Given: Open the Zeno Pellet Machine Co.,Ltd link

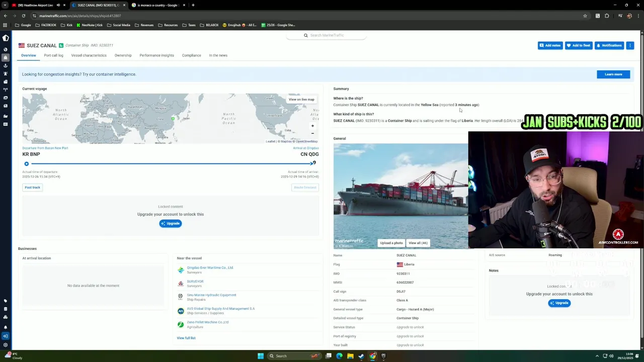Looking at the screenshot, I should point(208,322).
